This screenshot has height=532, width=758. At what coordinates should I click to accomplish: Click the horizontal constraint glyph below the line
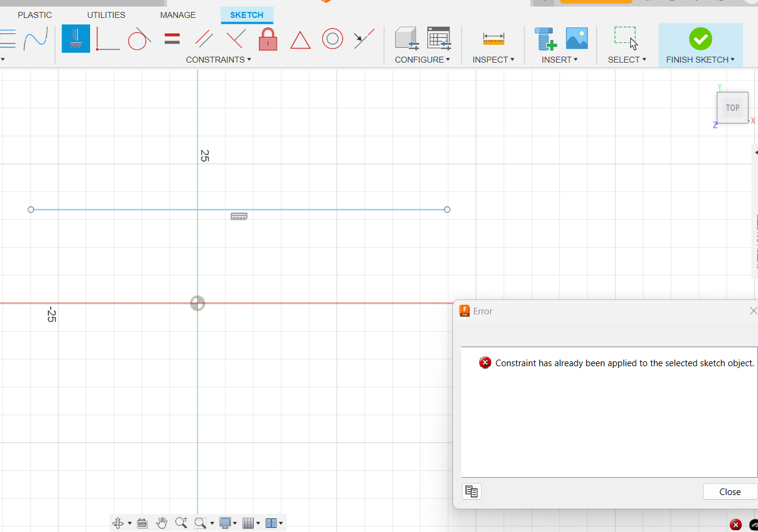(239, 216)
